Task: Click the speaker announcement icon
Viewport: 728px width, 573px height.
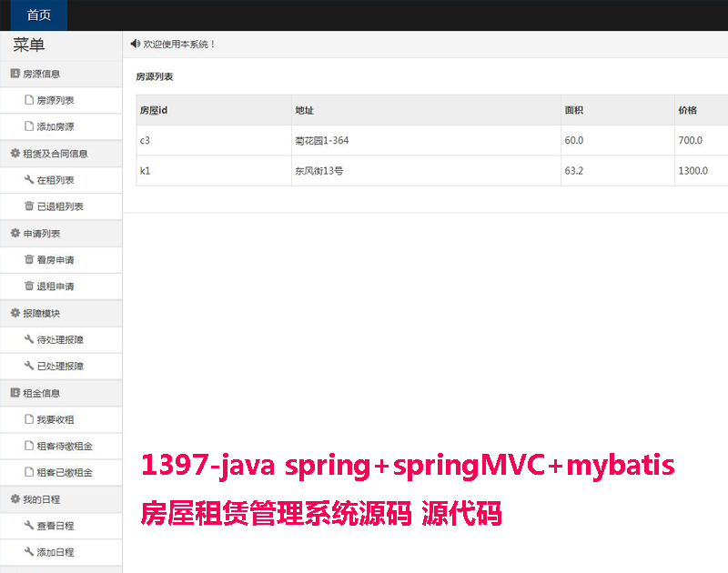Action: point(135,44)
